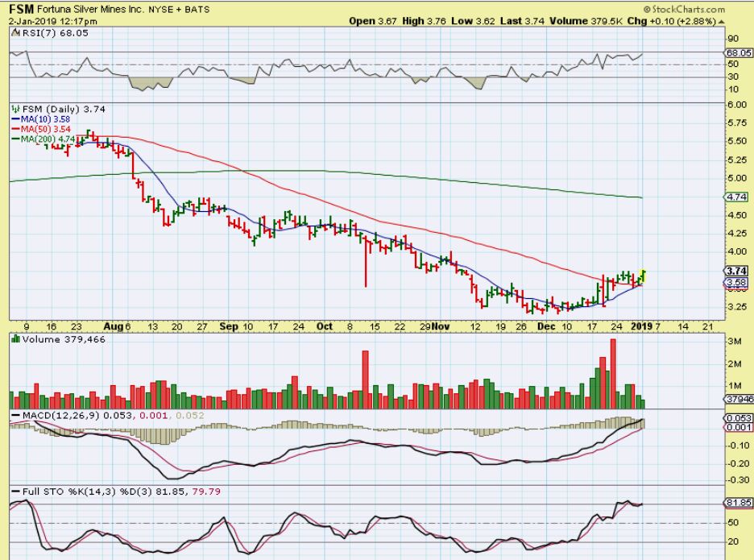Click the 5.00 level on the price axis
The image size is (754, 560).
pyautogui.click(x=737, y=178)
